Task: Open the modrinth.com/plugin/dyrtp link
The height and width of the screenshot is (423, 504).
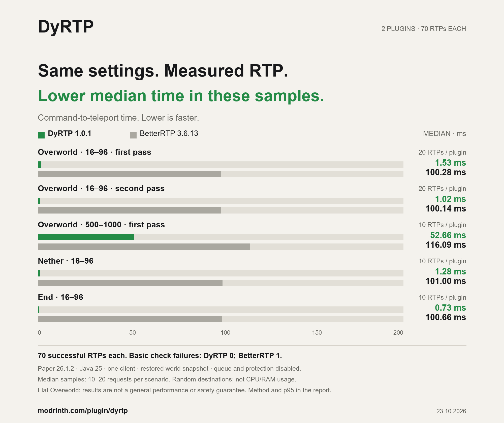Action: (83, 411)
